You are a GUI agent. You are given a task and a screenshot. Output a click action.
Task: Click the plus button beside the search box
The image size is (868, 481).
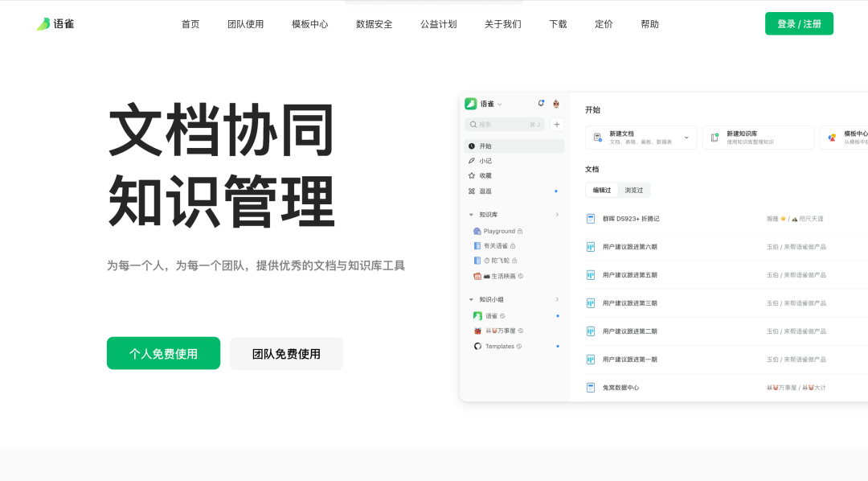tap(557, 124)
